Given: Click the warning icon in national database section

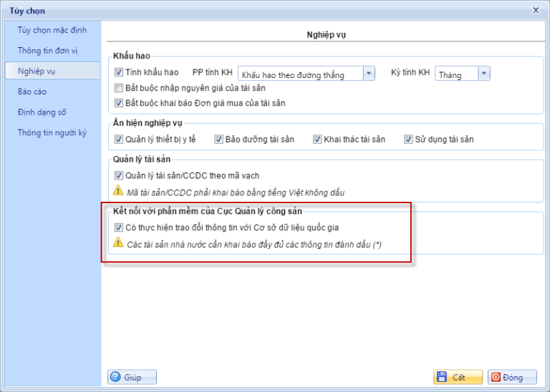Looking at the screenshot, I should 119,243.
